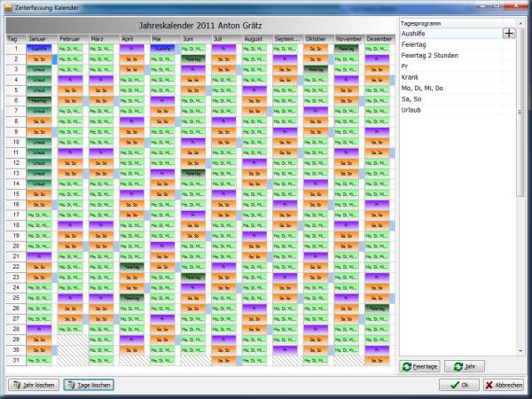
Task: Select Sa, So in the Tagesprogramm list
Action: pyautogui.click(x=457, y=98)
